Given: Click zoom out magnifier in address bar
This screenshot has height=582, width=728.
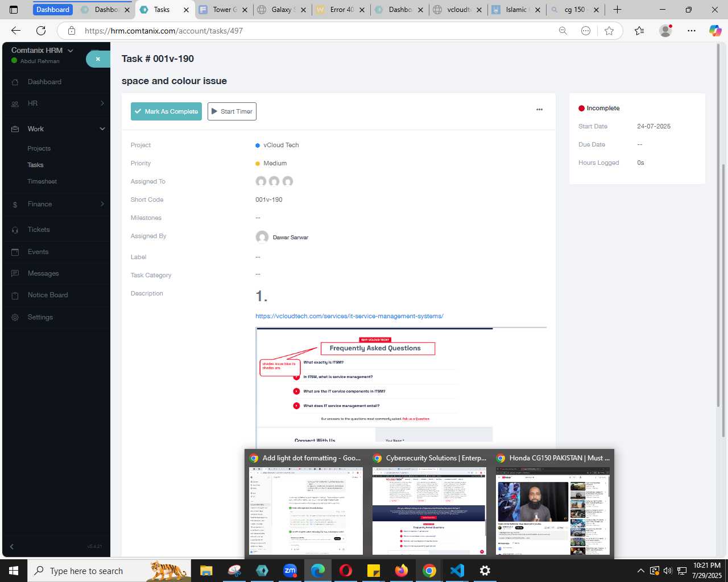Looking at the screenshot, I should coord(563,31).
